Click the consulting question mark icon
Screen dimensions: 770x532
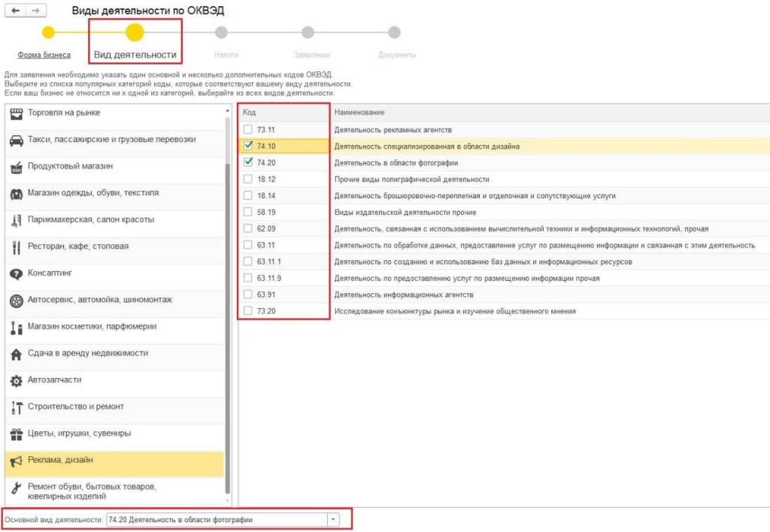click(15, 274)
